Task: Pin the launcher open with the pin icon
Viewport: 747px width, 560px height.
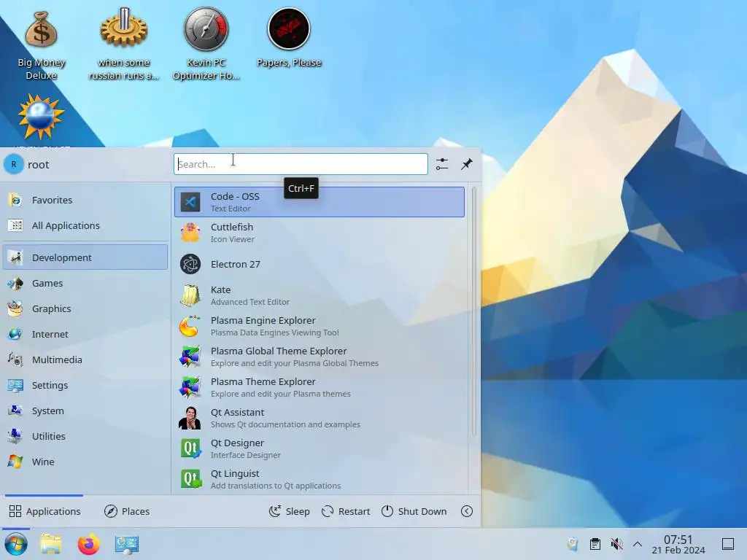Action: click(x=466, y=164)
